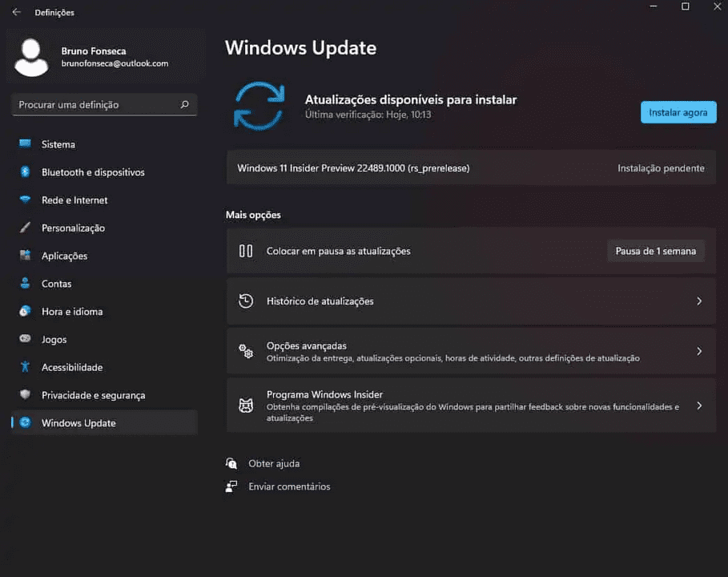Click the search magnifier icon
728x577 pixels.
184,104
